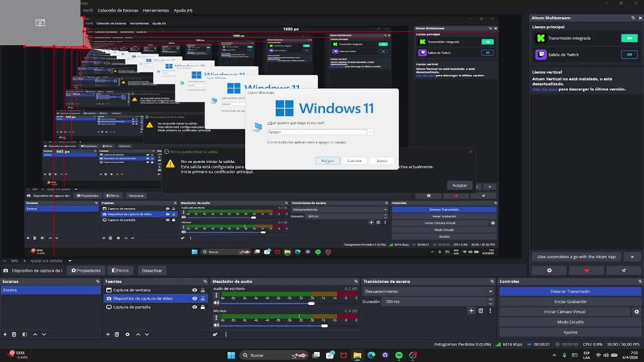Image resolution: width=644 pixels, height=362 pixels.
Task: Mute Audio del escritorio speaker icon
Action: [216, 303]
